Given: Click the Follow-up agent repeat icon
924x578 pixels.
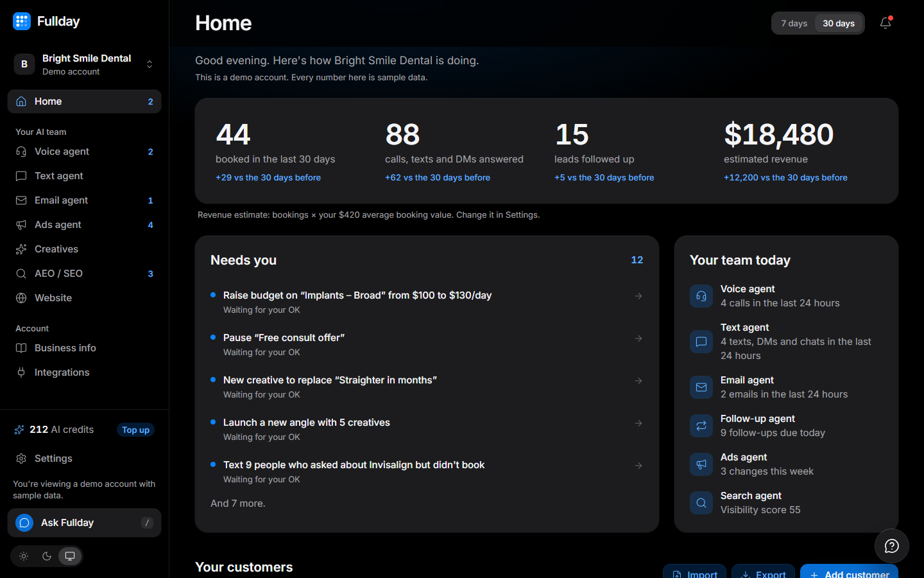Looking at the screenshot, I should [701, 426].
